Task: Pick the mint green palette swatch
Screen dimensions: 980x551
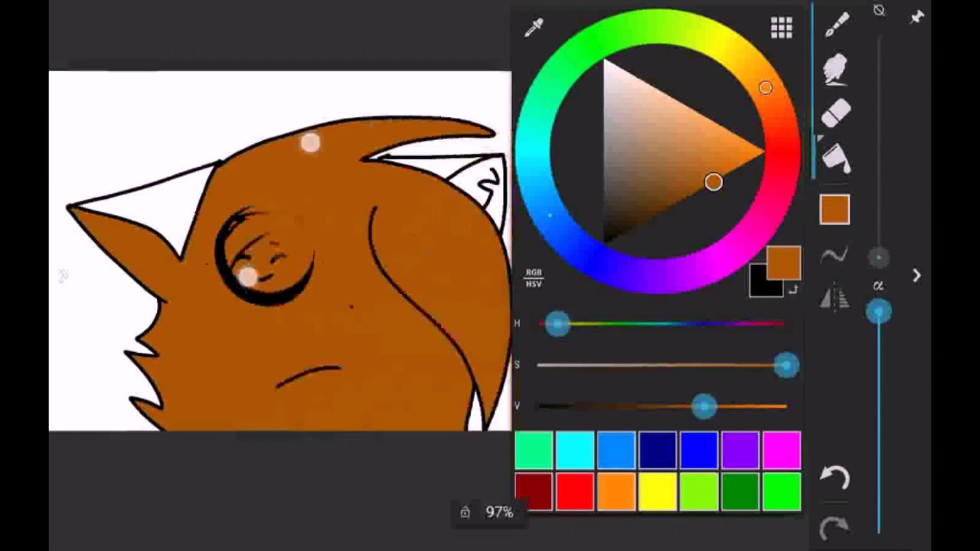Action: (x=534, y=450)
